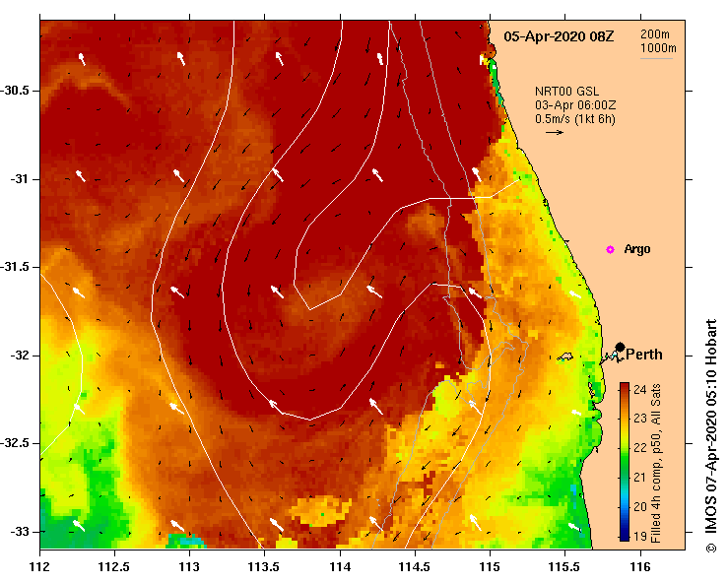Click latitude axis label -32.5
Viewport: 728px width, 583px height.
tap(15, 443)
